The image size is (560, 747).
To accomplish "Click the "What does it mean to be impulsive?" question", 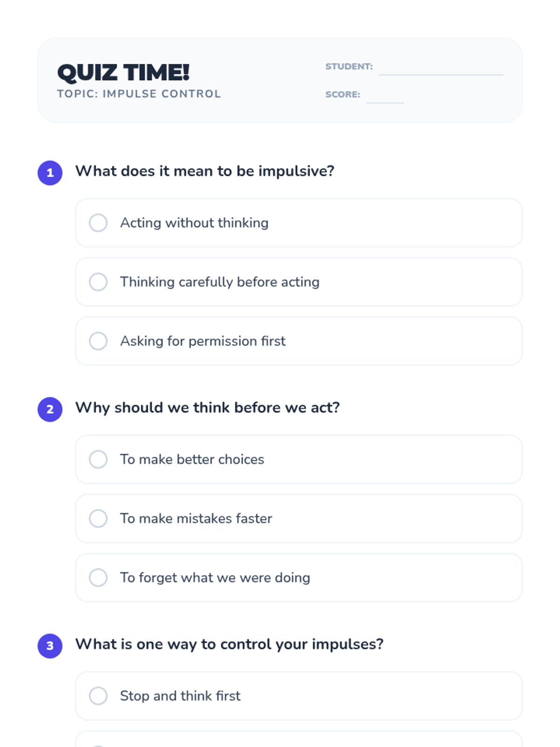I will pos(205,171).
